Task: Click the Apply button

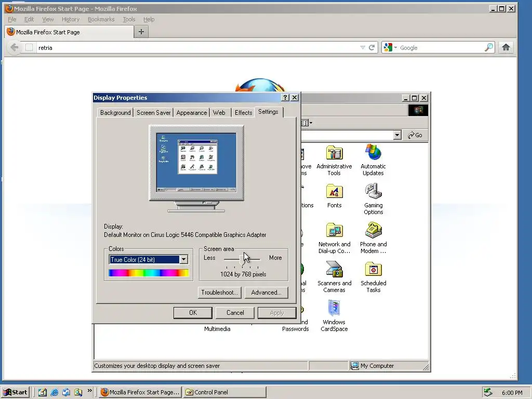Action: (277, 313)
